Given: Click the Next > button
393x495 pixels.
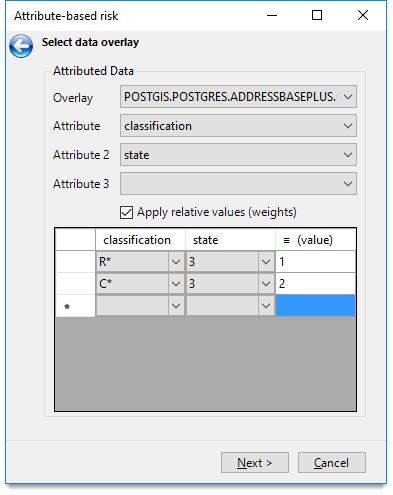Looking at the screenshot, I should coord(255,463).
